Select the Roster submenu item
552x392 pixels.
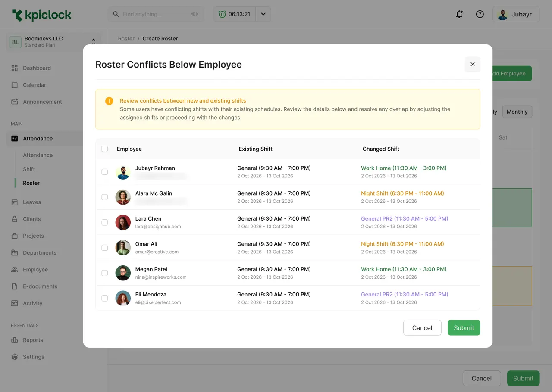(31, 183)
